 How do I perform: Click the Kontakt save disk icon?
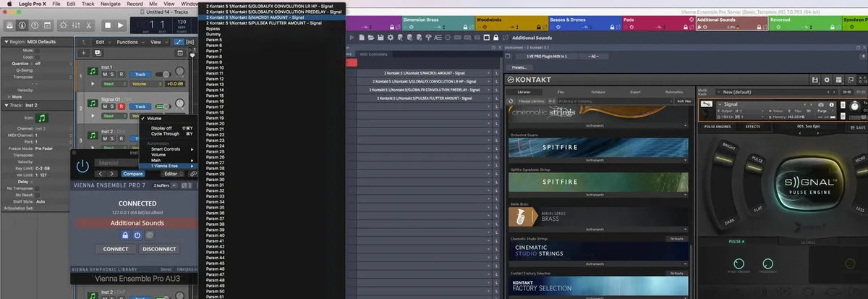[x=815, y=79]
